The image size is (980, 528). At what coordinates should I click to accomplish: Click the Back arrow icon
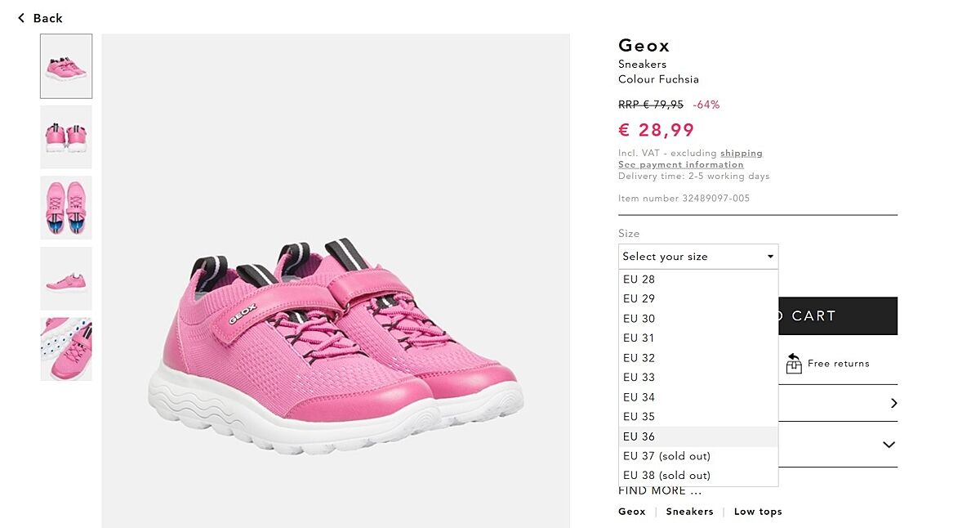click(x=21, y=18)
